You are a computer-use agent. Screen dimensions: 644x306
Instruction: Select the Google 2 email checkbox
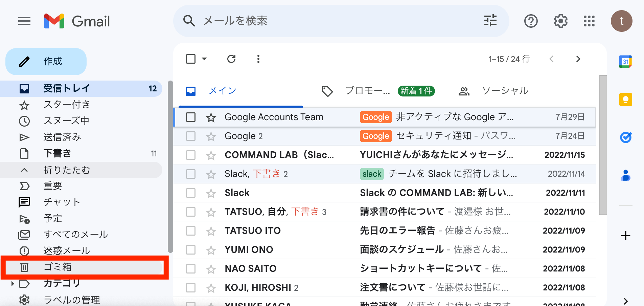pyautogui.click(x=191, y=136)
